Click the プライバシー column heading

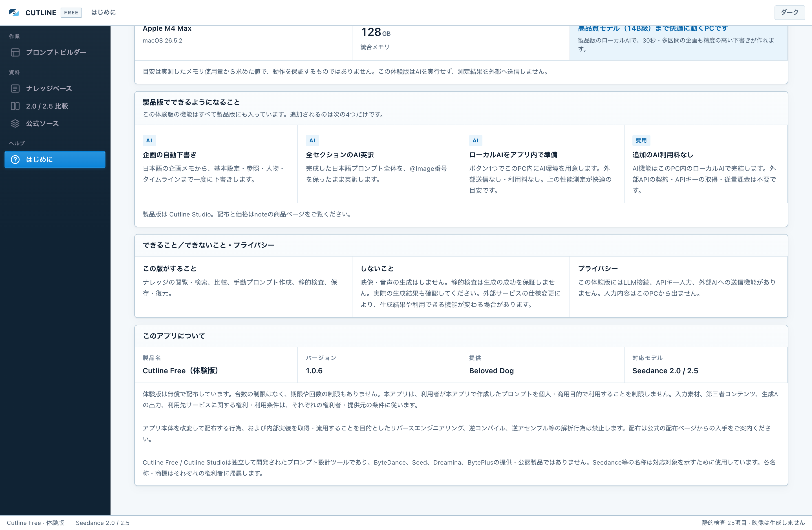[598, 269]
